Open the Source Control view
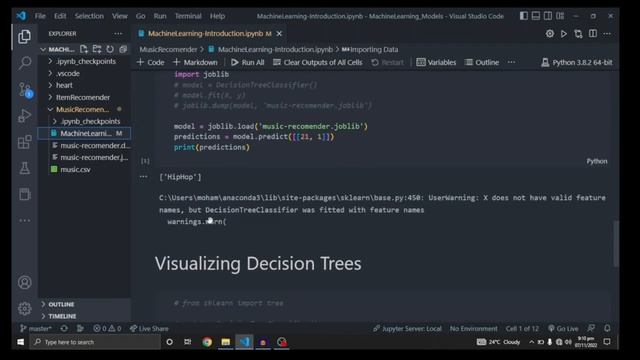The image size is (640, 360). coord(25,90)
